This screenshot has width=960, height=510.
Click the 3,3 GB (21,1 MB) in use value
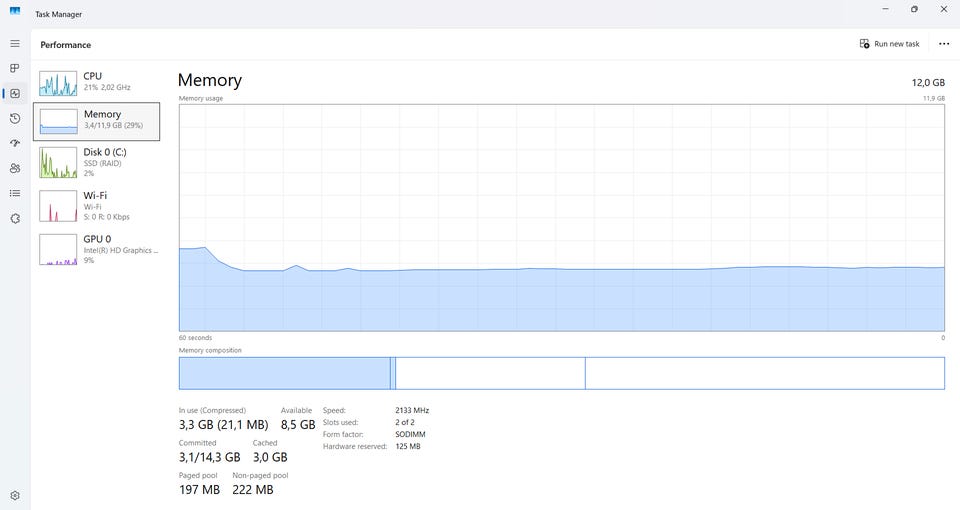(x=223, y=424)
